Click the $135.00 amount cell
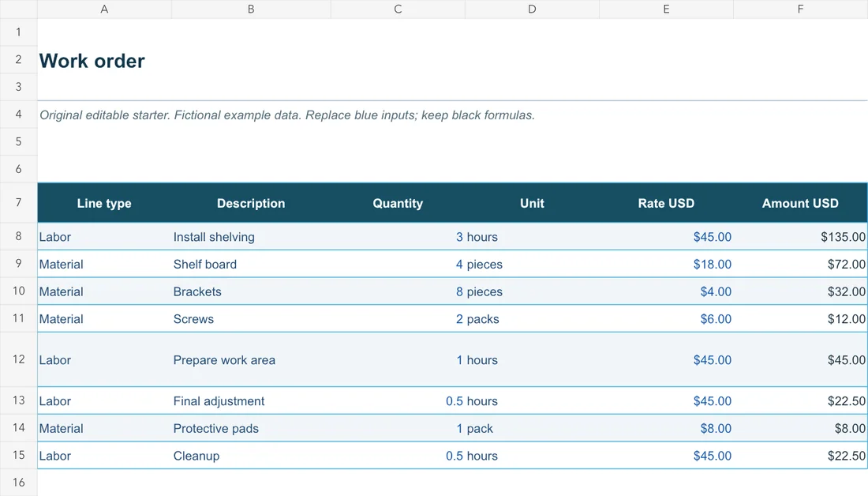This screenshot has width=868, height=496. 800,237
